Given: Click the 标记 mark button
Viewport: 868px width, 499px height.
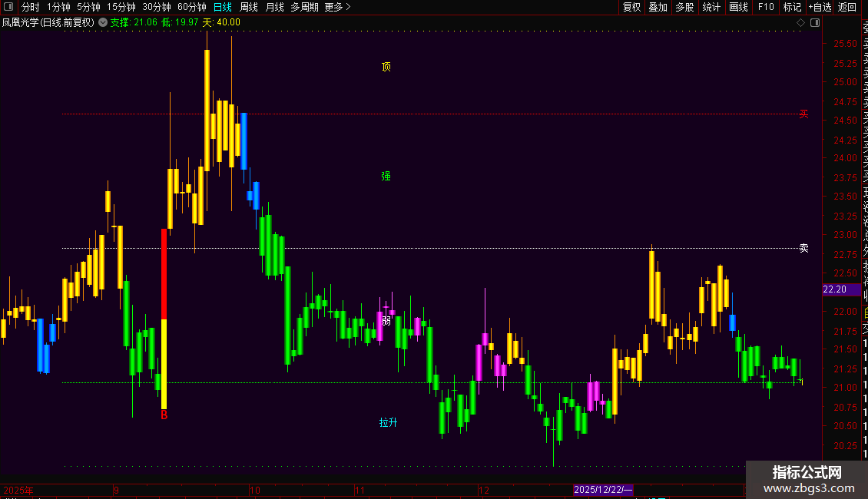Looking at the screenshot, I should coord(792,7).
